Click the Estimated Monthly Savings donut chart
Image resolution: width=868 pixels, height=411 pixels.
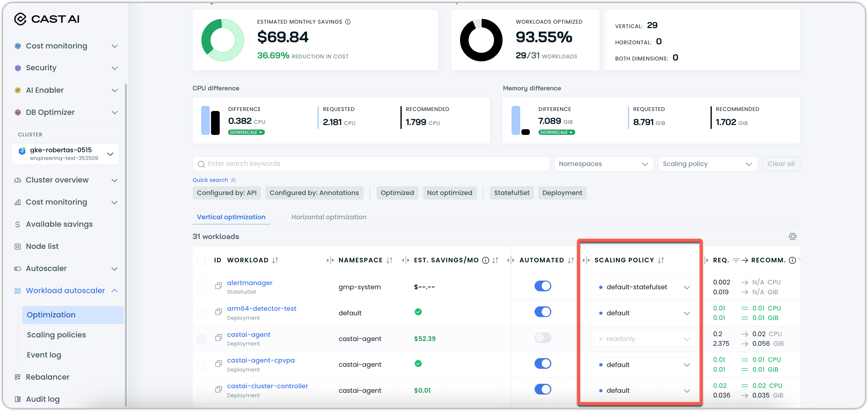222,40
